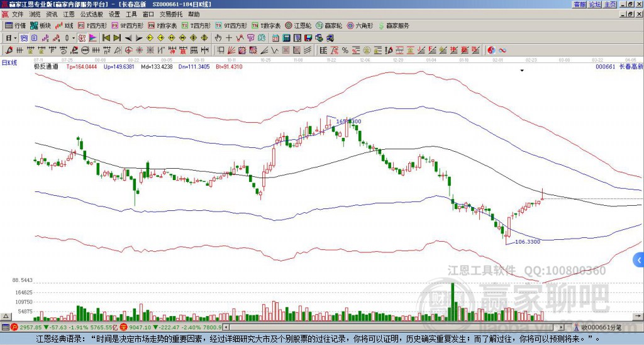Open the 浏览 menu
644x345 pixels.
click(x=35, y=14)
